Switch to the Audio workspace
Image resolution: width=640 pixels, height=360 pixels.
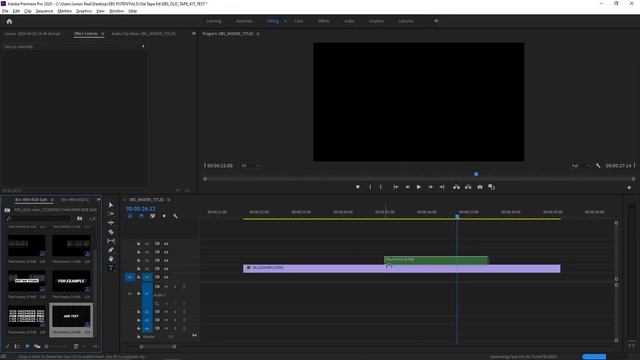349,21
